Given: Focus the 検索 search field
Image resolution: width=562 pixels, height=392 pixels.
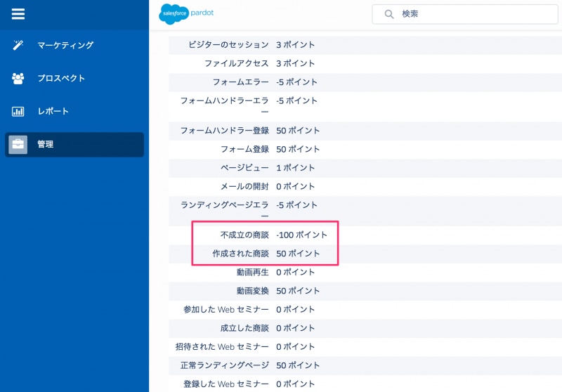Looking at the screenshot, I should [465, 14].
